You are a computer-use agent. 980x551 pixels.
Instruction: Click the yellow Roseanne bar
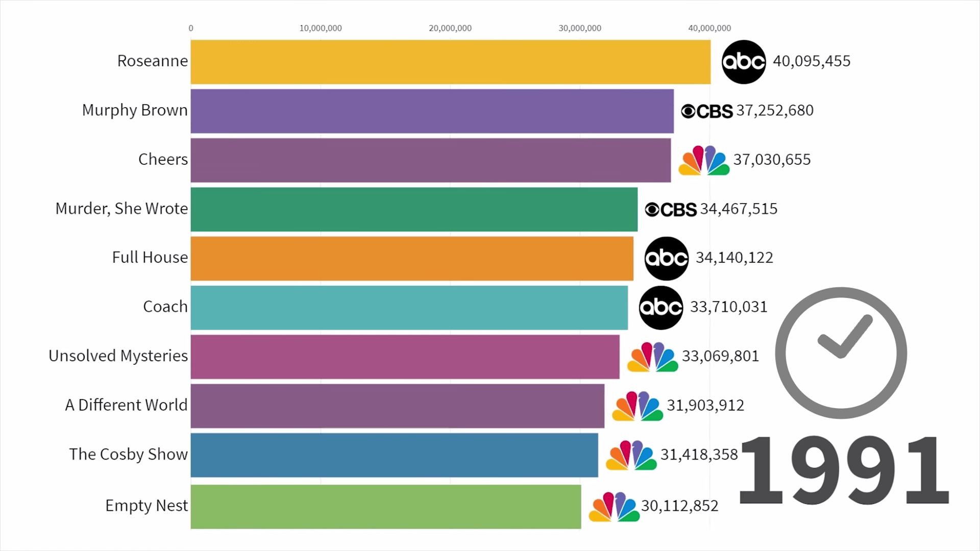[450, 62]
